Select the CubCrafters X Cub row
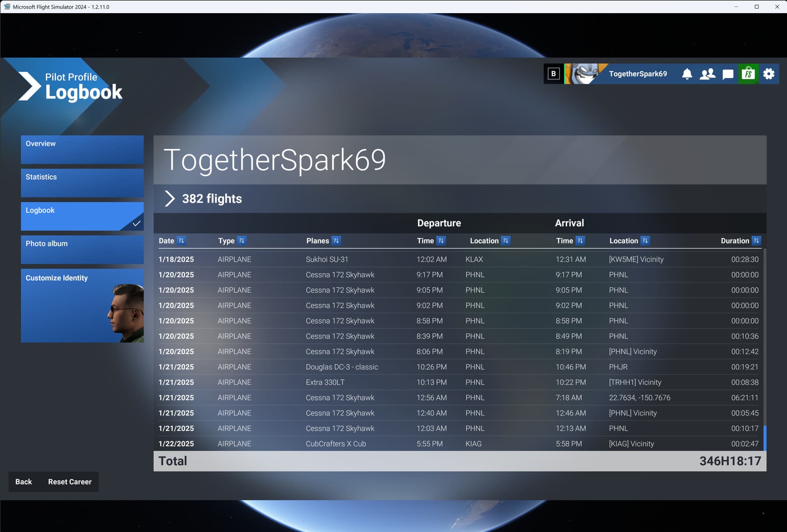The width and height of the screenshot is (787, 532). (458, 443)
